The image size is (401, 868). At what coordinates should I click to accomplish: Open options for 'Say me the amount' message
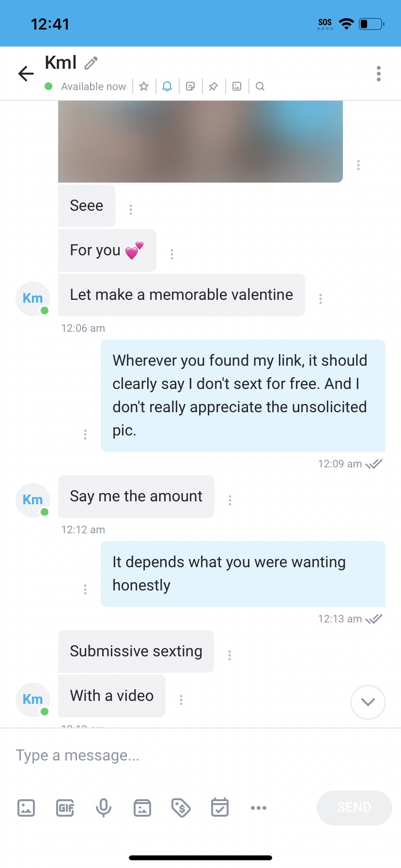tap(230, 500)
